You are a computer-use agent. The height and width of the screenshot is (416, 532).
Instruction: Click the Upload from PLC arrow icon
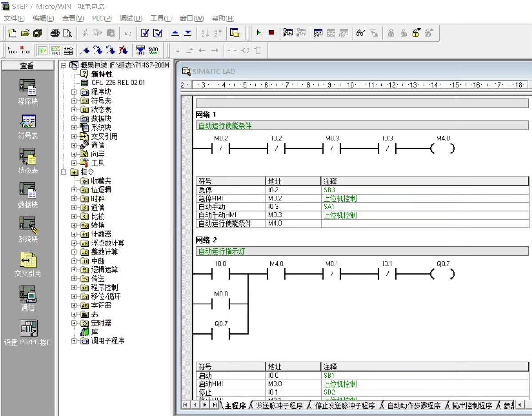click(x=175, y=33)
